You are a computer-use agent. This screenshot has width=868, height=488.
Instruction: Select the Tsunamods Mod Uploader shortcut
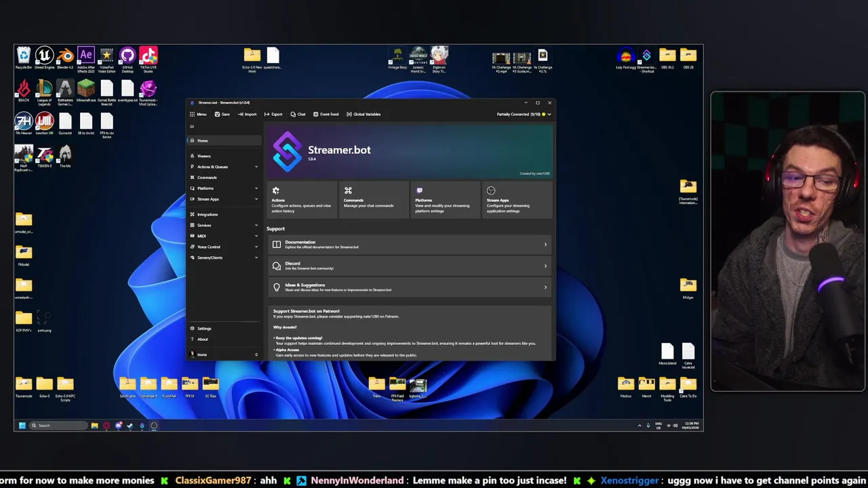(x=149, y=93)
